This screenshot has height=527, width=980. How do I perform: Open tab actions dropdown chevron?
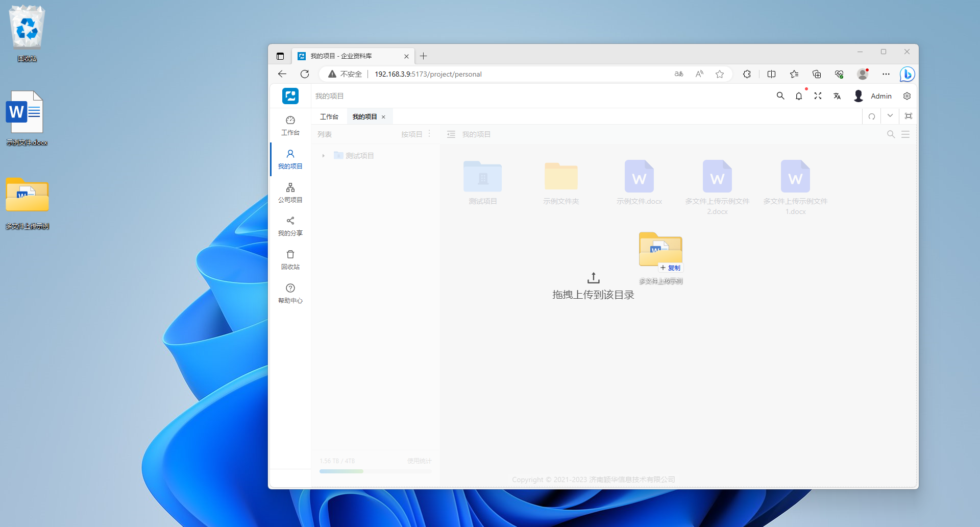pos(890,116)
